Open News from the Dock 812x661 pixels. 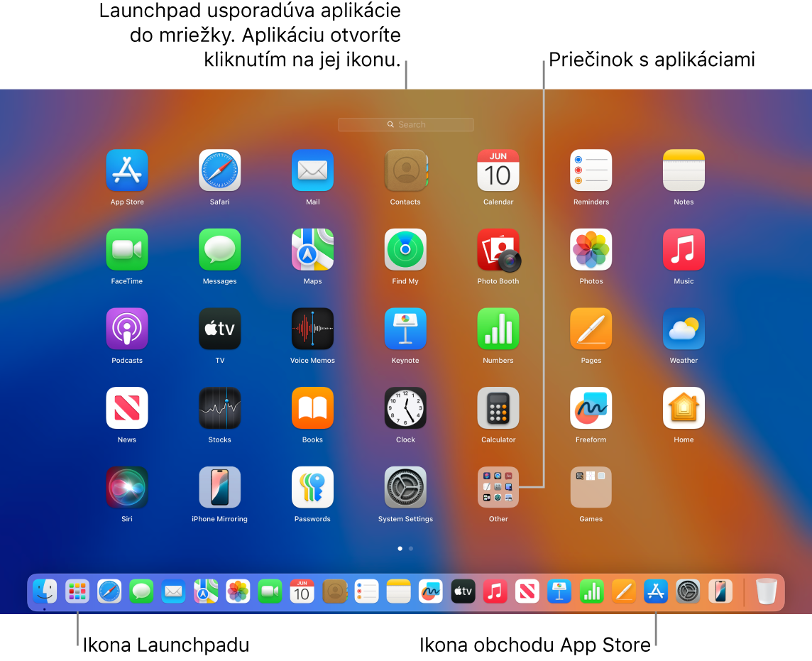coord(527,591)
